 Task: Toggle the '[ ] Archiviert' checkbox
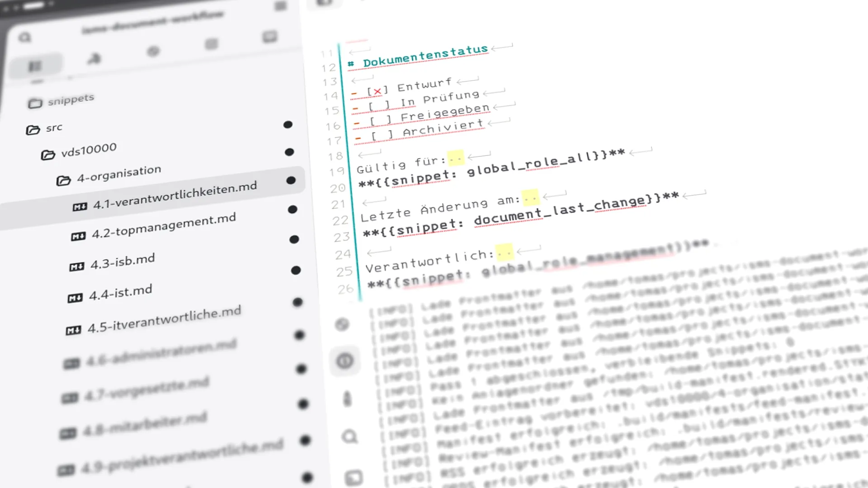[x=382, y=135]
